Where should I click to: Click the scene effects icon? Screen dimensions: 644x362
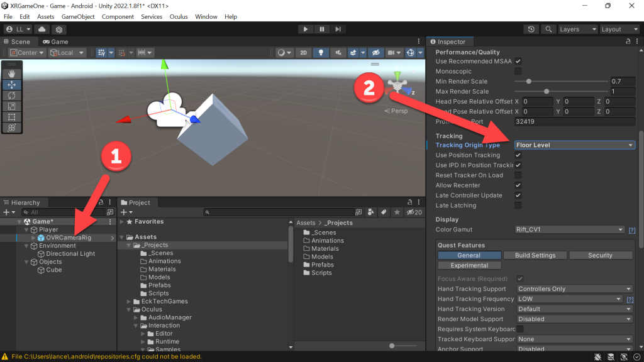point(353,53)
